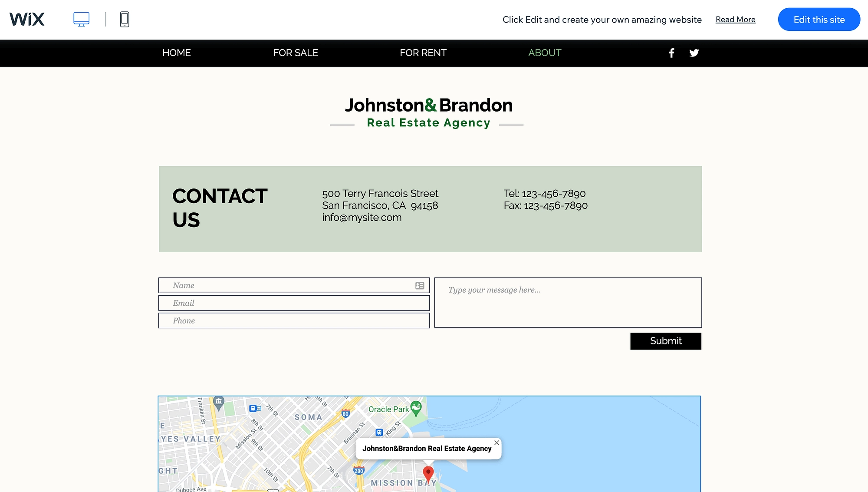Close the Johnston&Brandon map tooltip
Screen dimensions: 868x492
point(496,442)
